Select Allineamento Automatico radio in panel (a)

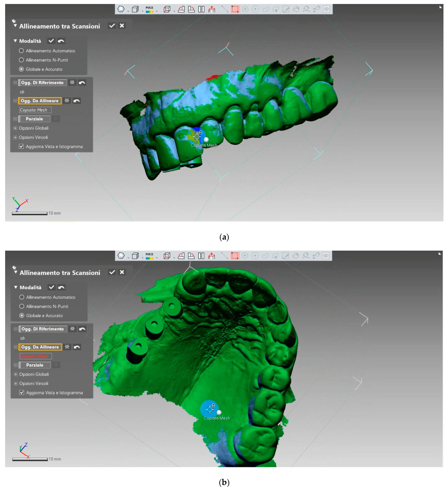pyautogui.click(x=21, y=51)
